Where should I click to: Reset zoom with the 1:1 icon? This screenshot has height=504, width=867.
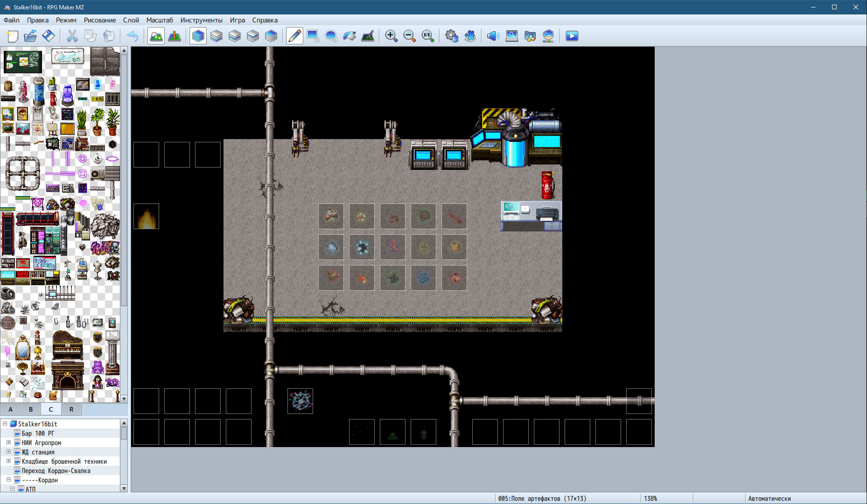pos(427,36)
